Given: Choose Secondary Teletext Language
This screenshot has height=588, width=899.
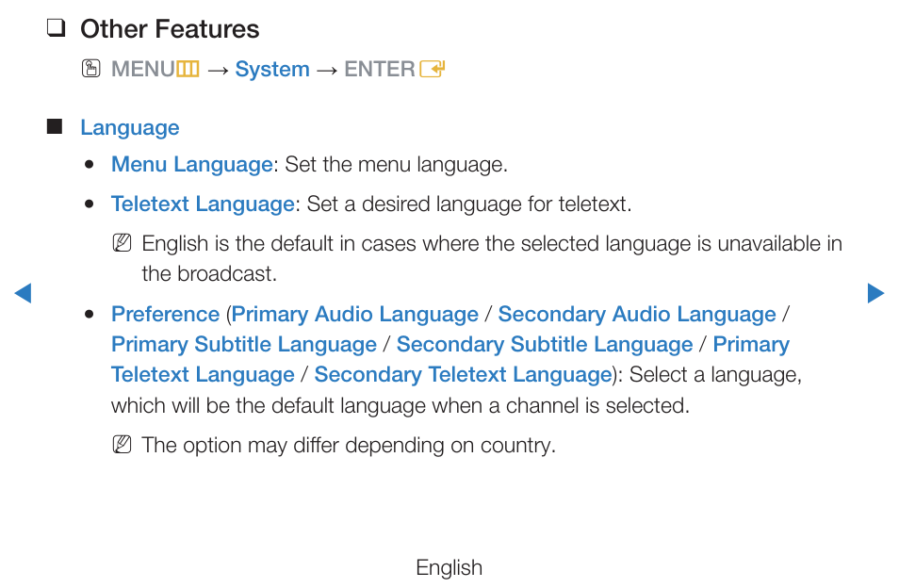Looking at the screenshot, I should point(464,375).
